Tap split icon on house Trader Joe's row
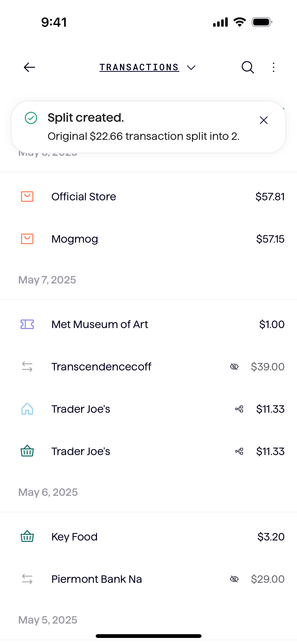This screenshot has height=644, width=297. click(239, 409)
